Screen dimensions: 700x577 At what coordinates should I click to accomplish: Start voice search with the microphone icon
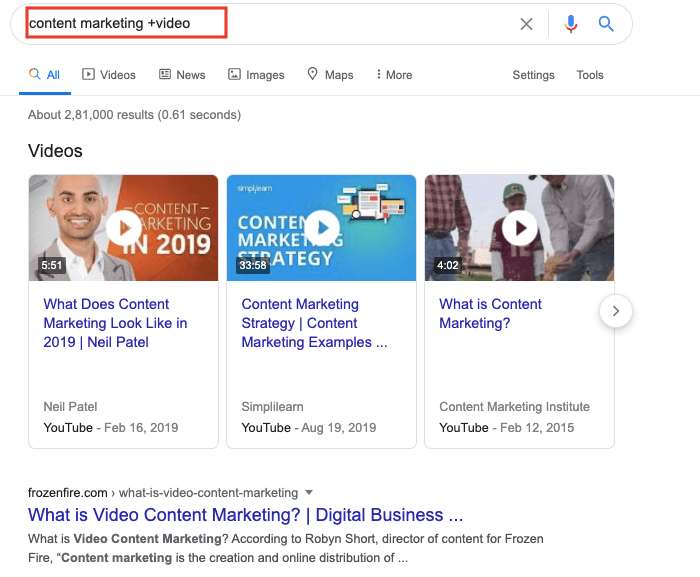(x=571, y=24)
